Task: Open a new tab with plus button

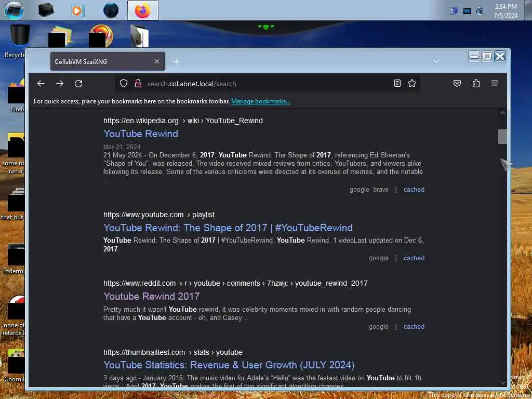Action: pyautogui.click(x=176, y=62)
